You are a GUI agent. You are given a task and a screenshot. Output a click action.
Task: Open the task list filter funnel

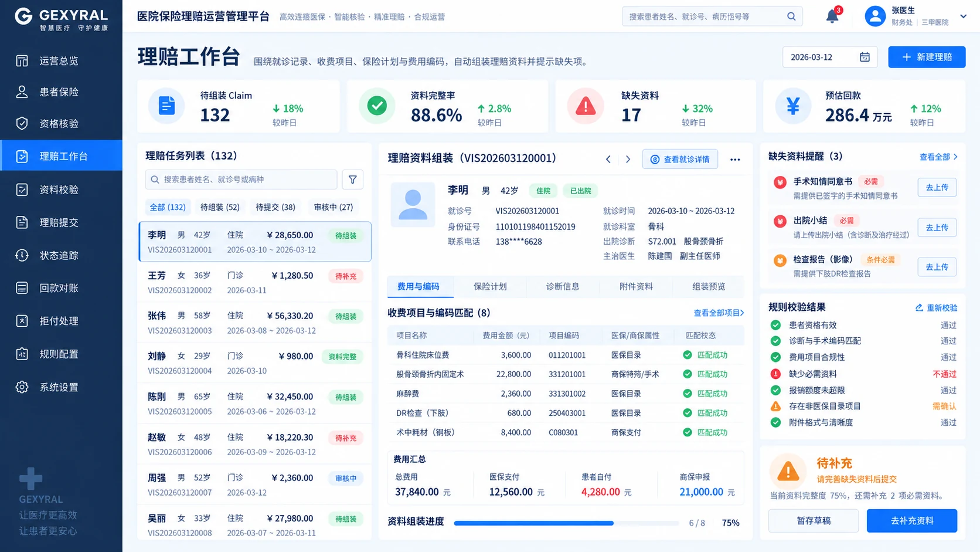pos(352,180)
